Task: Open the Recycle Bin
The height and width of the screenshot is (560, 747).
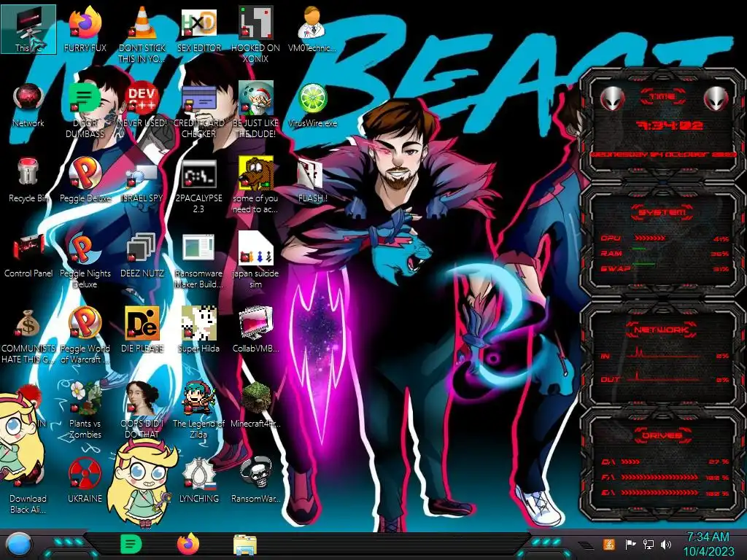Action: point(28,180)
